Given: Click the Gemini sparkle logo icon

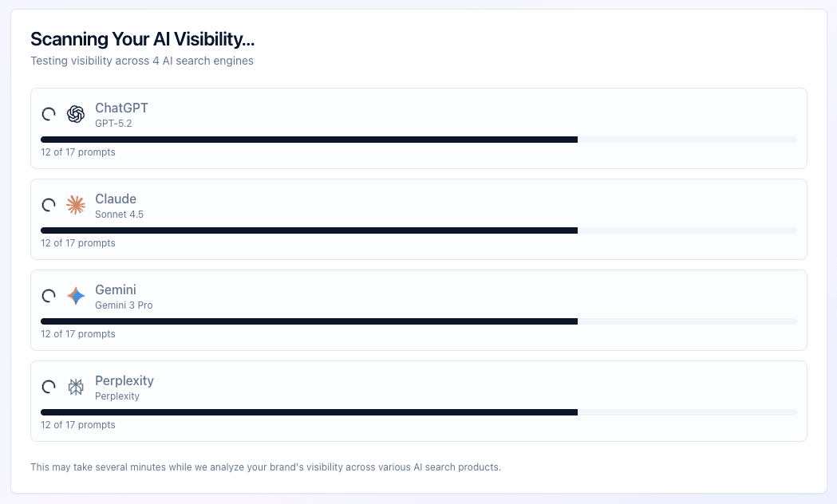Looking at the screenshot, I should (x=76, y=296).
